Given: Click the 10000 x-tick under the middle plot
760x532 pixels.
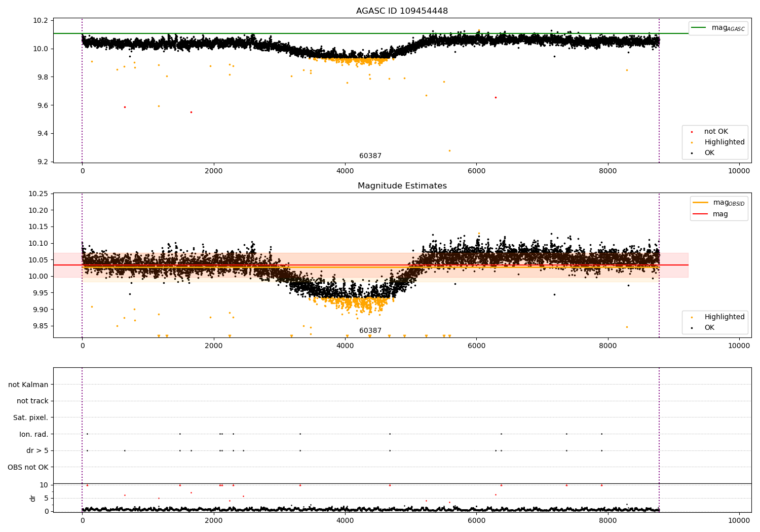Looking at the screenshot, I should (x=739, y=346).
